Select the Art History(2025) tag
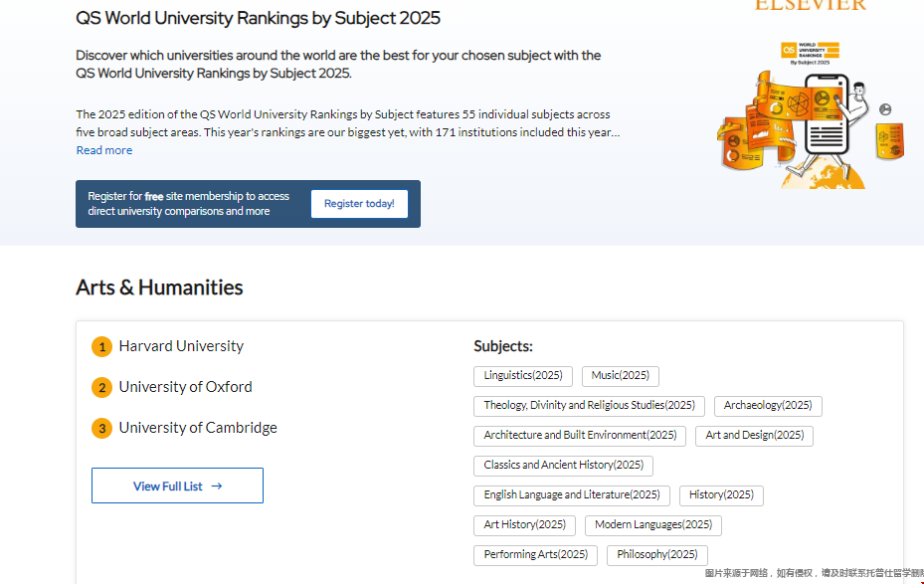 tap(524, 525)
